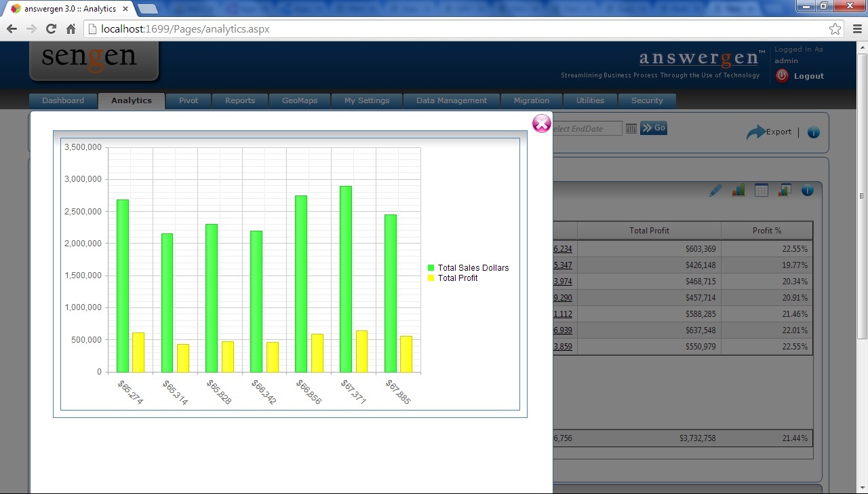Open the Migration tab
868x494 pixels.
tap(532, 100)
